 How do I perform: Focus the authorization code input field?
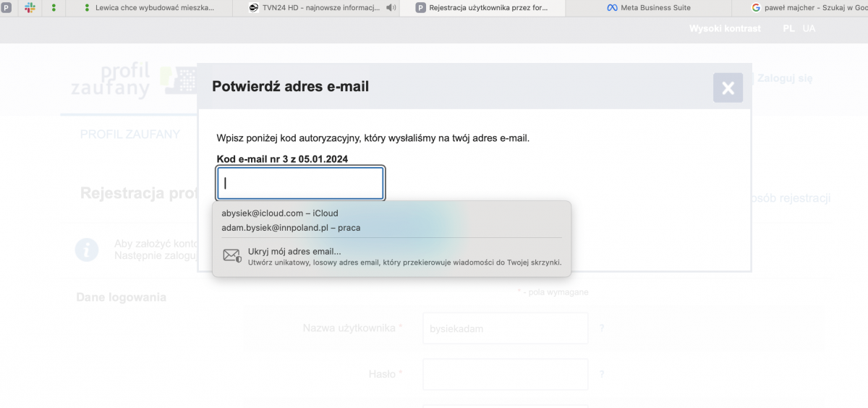pyautogui.click(x=300, y=183)
